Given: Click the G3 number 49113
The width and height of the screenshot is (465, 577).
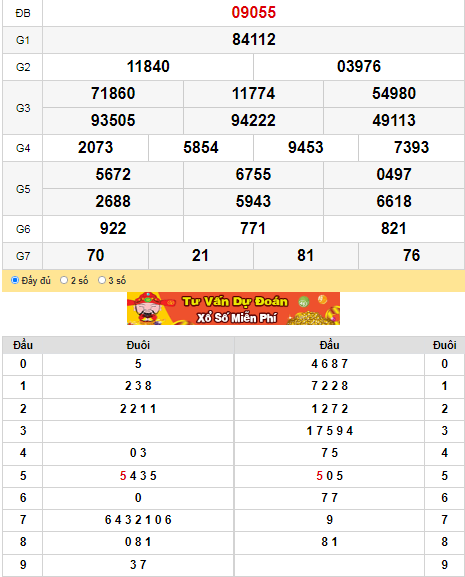Looking at the screenshot, I should tap(394, 120).
